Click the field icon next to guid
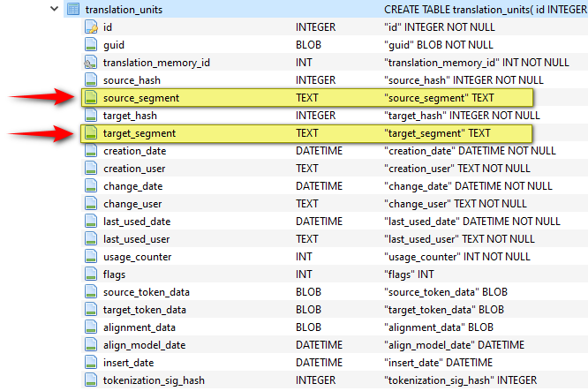The width and height of the screenshot is (588, 391). [90, 45]
